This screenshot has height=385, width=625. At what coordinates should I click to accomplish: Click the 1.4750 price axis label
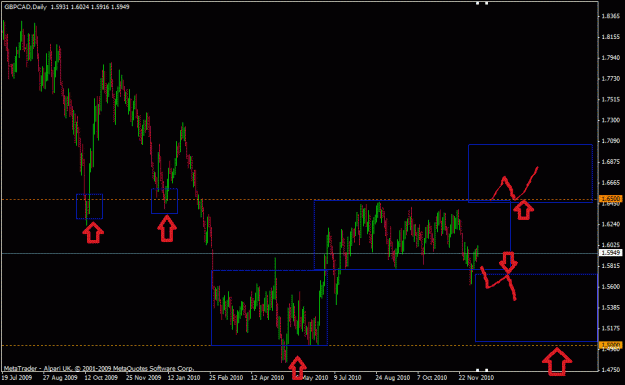(x=611, y=370)
